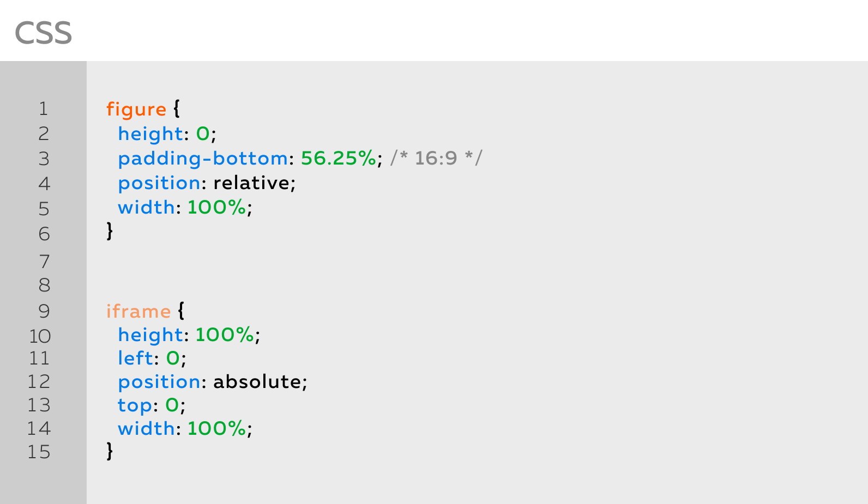The height and width of the screenshot is (504, 868).
Task: Click the left property name
Action: pos(136,358)
